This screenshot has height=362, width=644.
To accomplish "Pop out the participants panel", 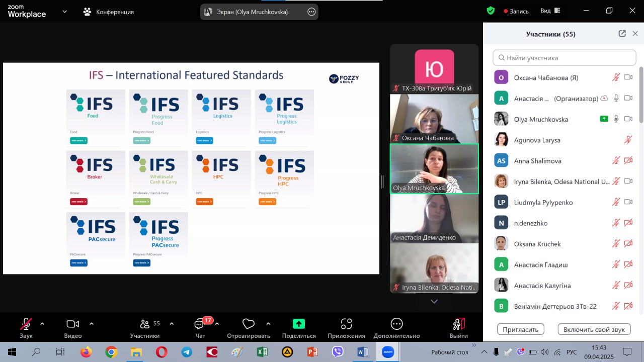I will 622,34.
